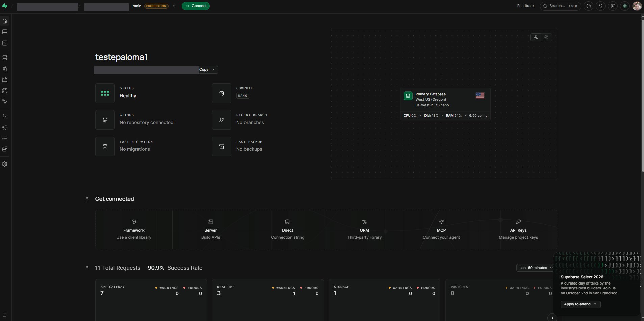Screen dimensions: 644x321
Task: Open the advisor lightbulb icon in top bar
Action: click(x=601, y=6)
